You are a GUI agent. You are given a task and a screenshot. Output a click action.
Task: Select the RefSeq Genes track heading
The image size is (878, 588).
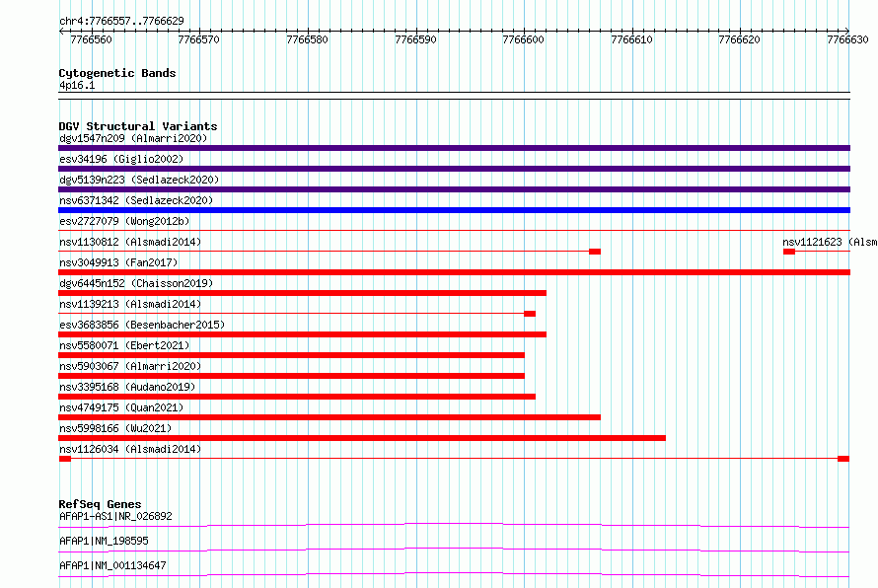[x=100, y=504]
